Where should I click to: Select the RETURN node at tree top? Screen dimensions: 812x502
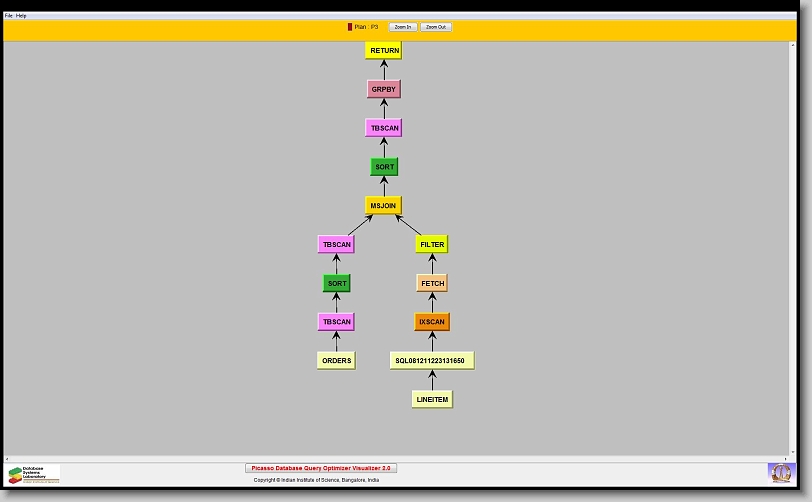pyautogui.click(x=384, y=50)
